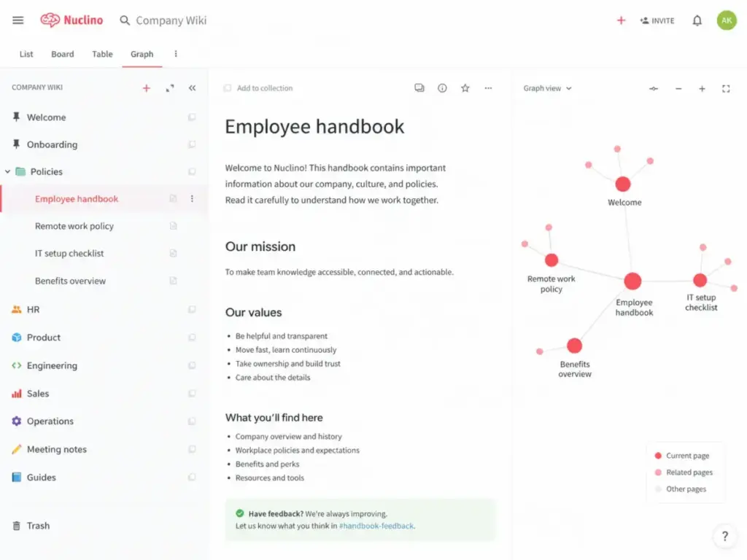Click the INVITE button

coord(657,20)
